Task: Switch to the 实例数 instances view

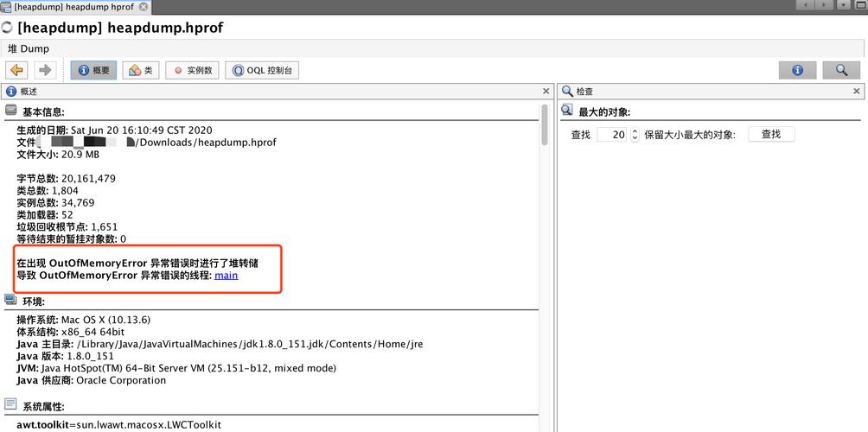Action: pyautogui.click(x=192, y=70)
